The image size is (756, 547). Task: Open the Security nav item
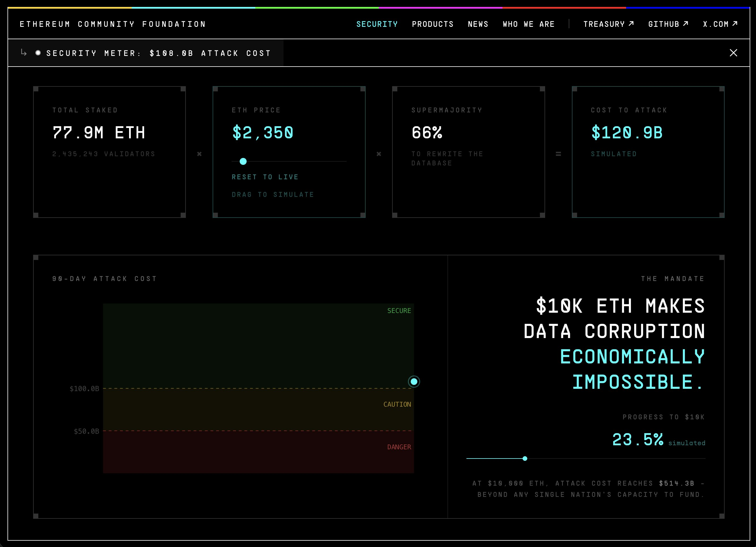click(x=377, y=24)
